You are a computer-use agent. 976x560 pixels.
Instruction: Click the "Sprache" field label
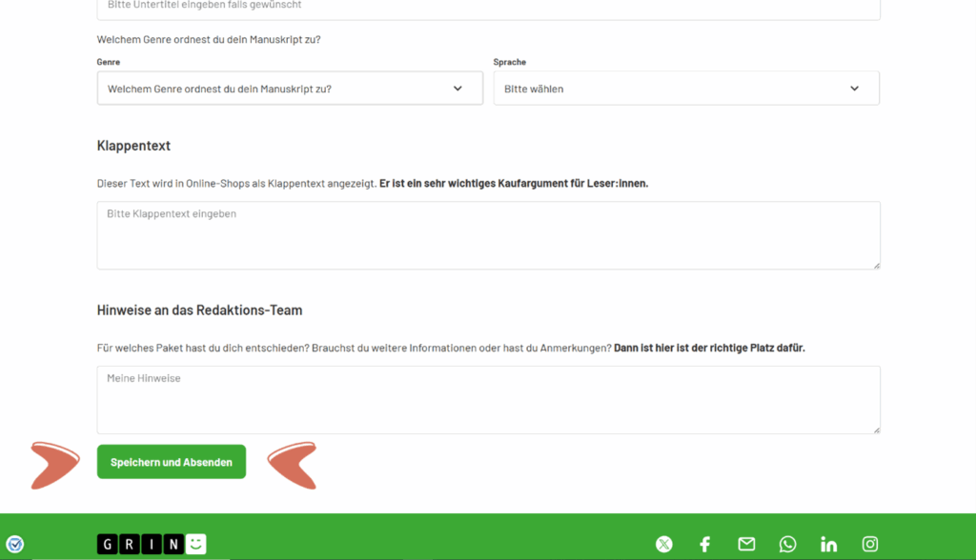pyautogui.click(x=509, y=62)
